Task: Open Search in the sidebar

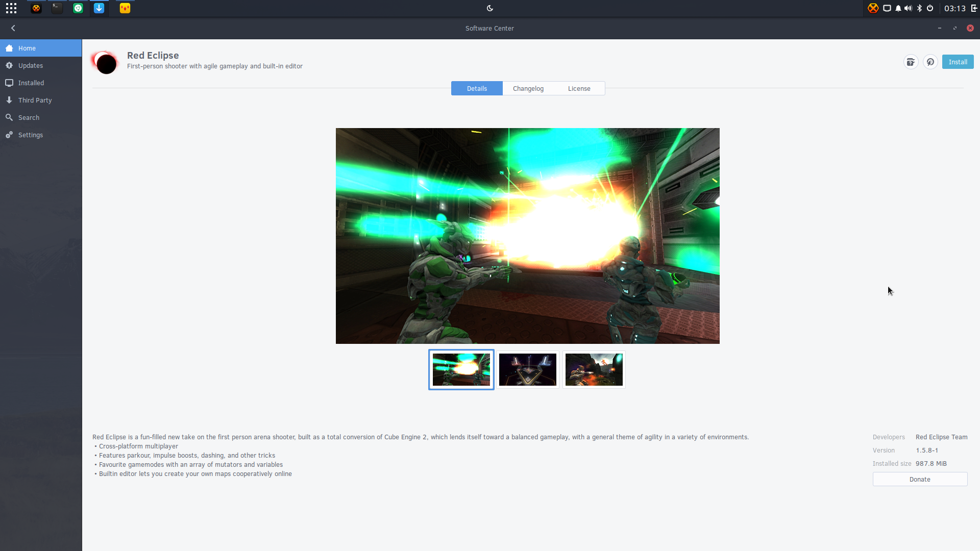Action: click(41, 117)
